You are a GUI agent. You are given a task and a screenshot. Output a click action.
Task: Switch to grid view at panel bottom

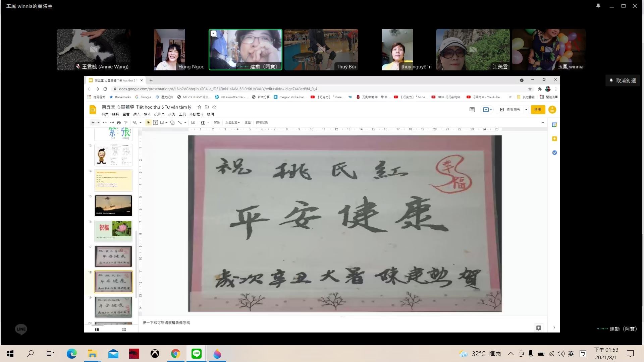[x=124, y=329]
